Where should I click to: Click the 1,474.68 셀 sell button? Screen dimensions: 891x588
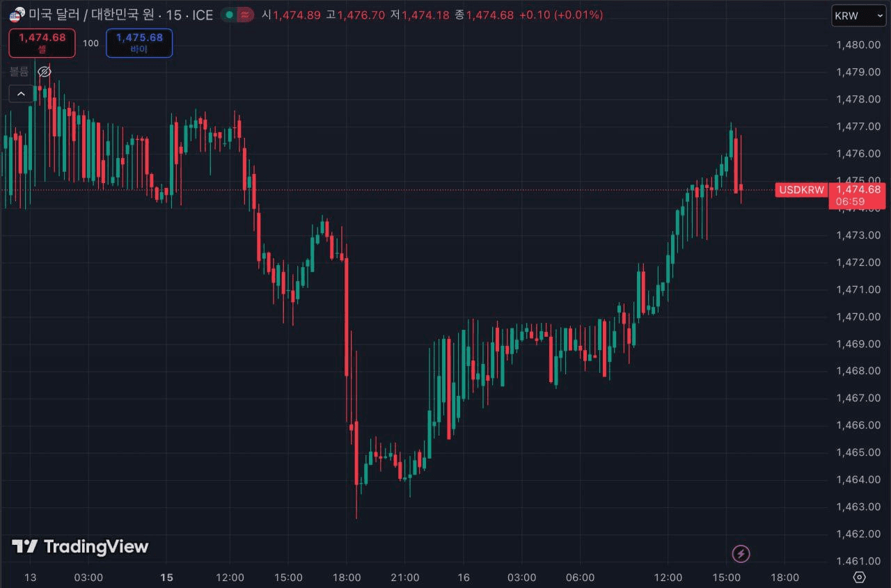tap(42, 43)
